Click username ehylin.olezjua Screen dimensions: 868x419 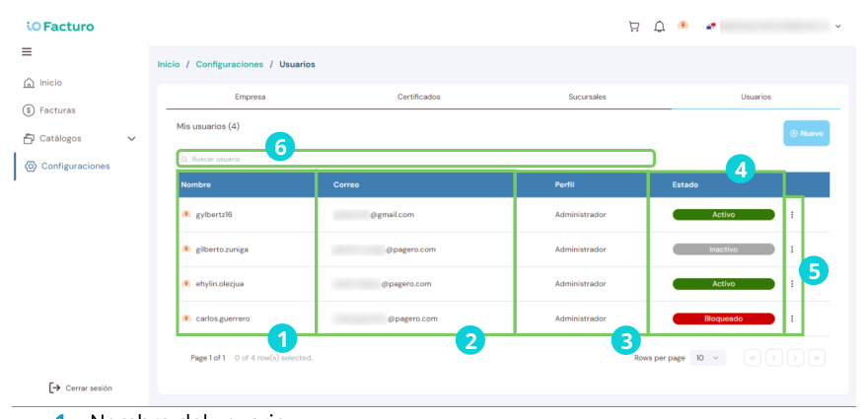pos(220,284)
